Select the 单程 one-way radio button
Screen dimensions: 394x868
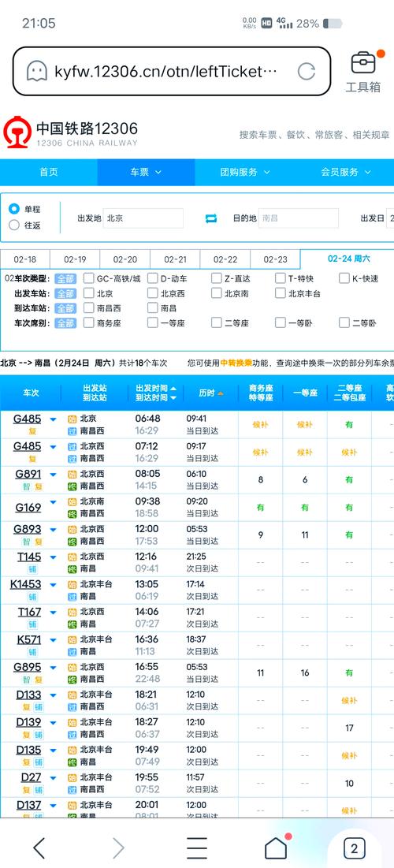(14, 209)
